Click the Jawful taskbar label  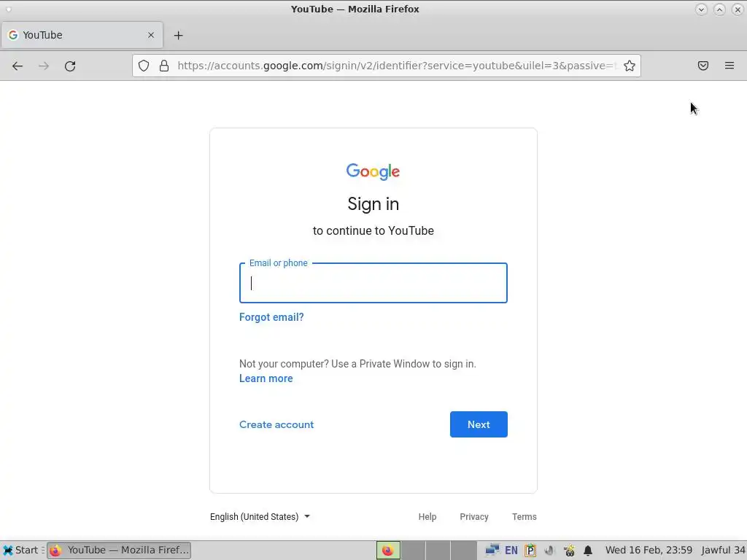tap(723, 551)
